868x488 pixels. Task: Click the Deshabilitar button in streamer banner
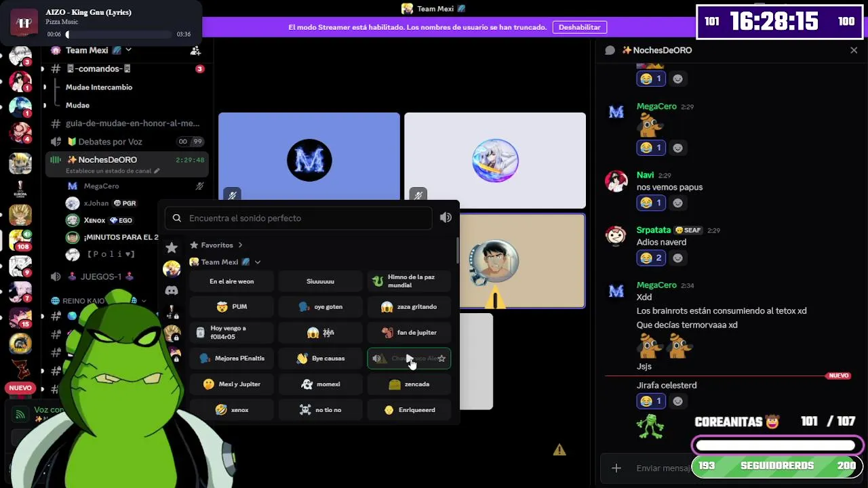tap(579, 27)
